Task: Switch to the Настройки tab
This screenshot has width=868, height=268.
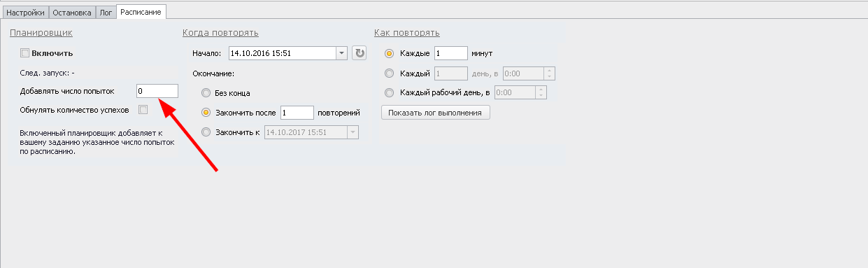Action: click(x=26, y=12)
